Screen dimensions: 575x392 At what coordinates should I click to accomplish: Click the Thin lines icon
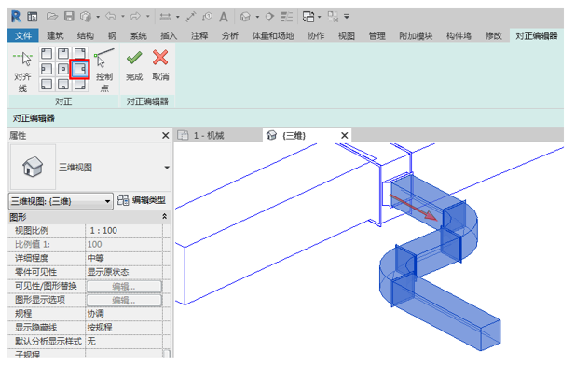287,17
